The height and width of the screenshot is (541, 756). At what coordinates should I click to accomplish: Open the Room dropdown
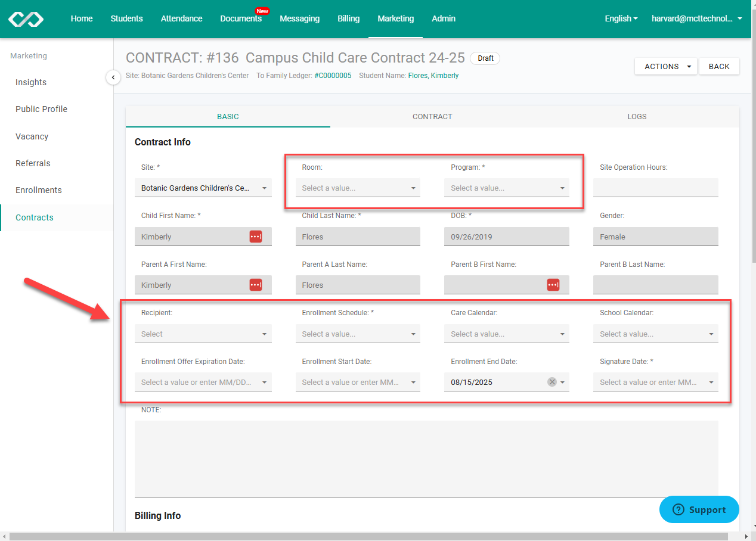coord(358,188)
